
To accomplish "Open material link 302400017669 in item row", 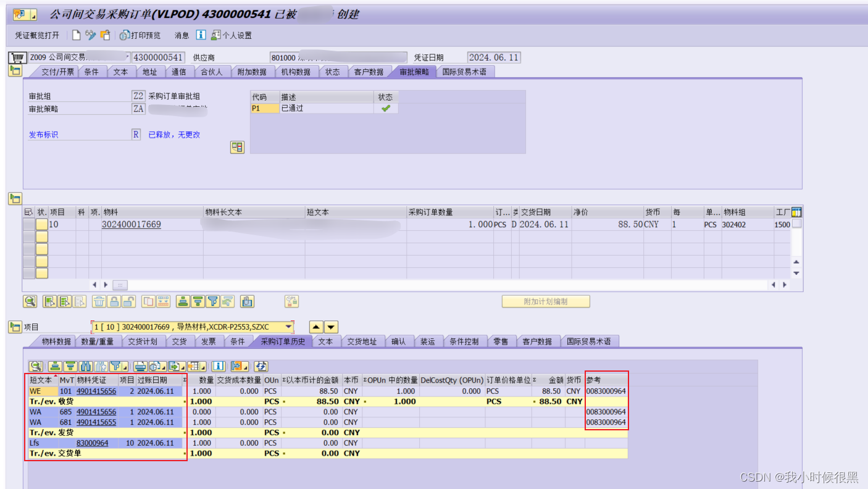I will tap(131, 225).
